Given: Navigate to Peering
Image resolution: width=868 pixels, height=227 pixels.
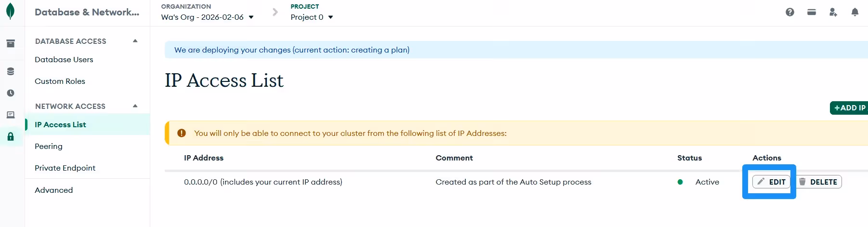Looking at the screenshot, I should pos(49,147).
